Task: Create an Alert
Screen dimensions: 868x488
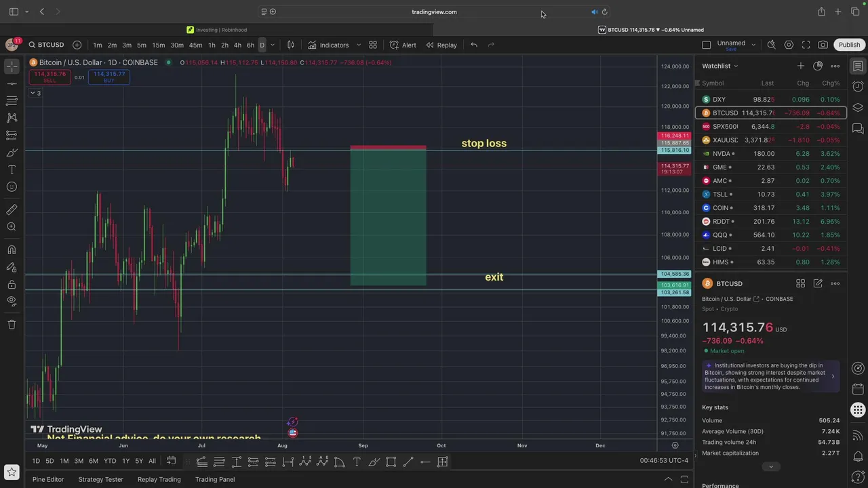Action: coord(403,45)
